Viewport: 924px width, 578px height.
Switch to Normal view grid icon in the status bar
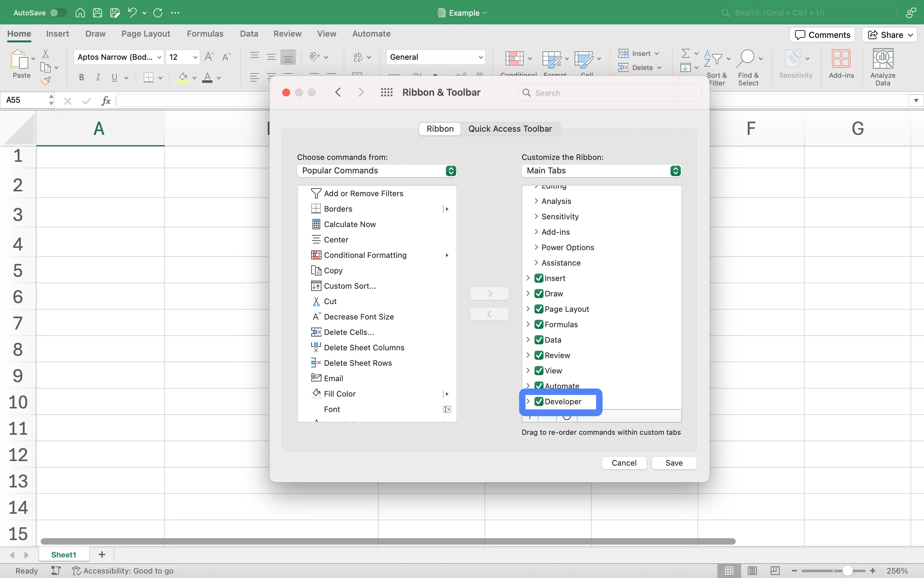729,571
